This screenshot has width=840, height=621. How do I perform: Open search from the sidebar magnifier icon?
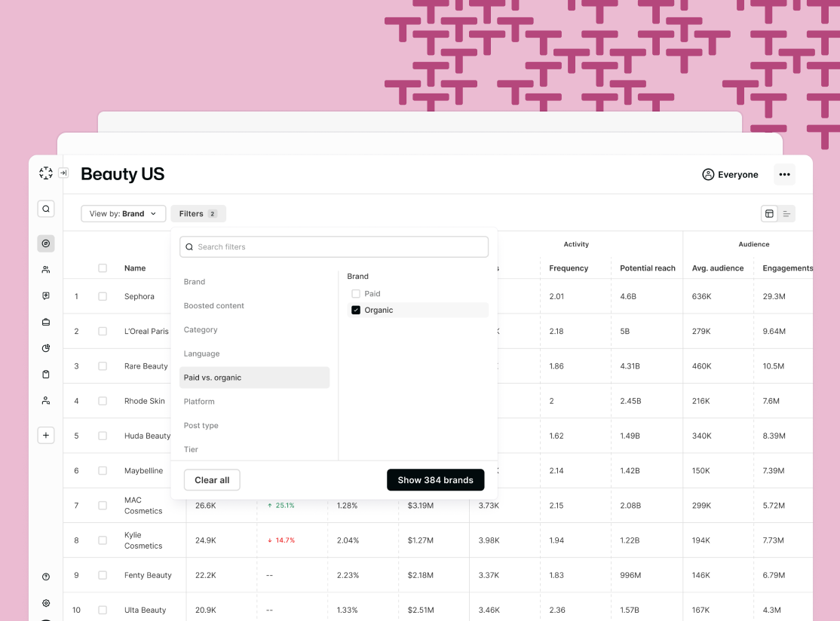(46, 209)
